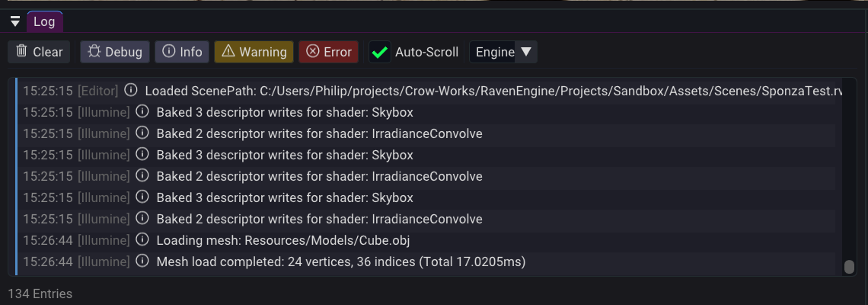Click the bug icon on Debug filter
The height and width of the screenshot is (305, 868).
[x=94, y=52]
